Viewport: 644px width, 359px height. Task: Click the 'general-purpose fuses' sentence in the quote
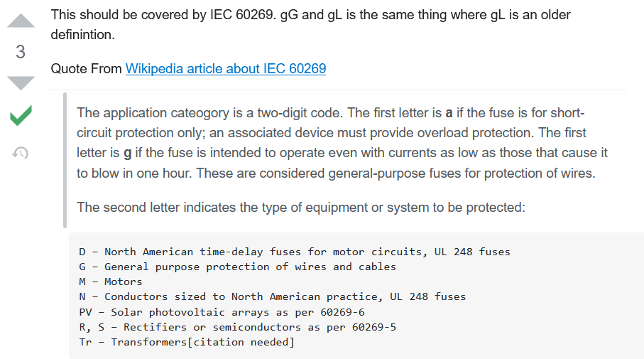coord(337,173)
